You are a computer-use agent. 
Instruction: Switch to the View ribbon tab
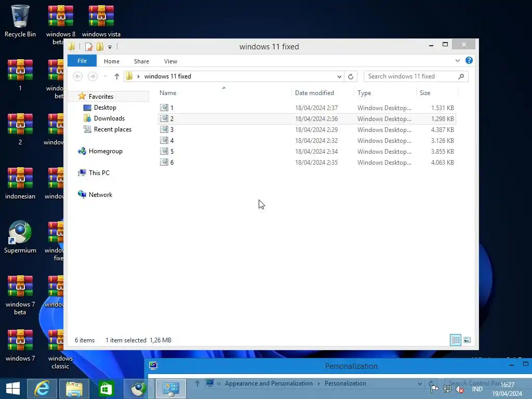(x=170, y=61)
